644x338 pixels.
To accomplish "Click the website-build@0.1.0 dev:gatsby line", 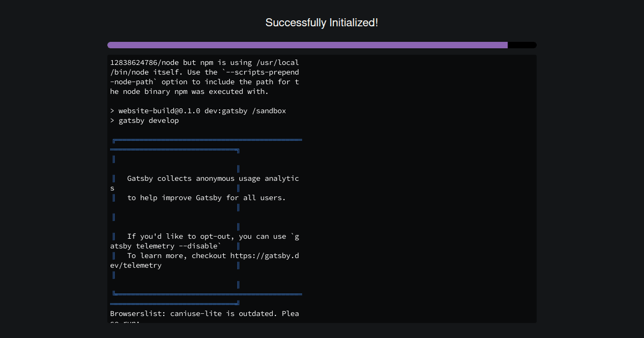I will (198, 111).
